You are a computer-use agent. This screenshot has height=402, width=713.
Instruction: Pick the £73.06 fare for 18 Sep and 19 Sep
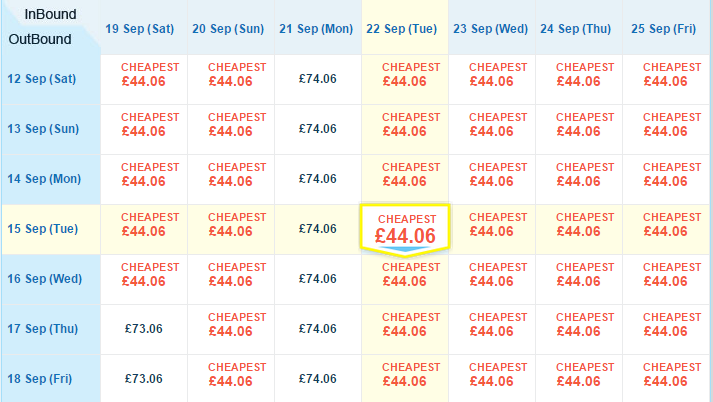(x=144, y=379)
